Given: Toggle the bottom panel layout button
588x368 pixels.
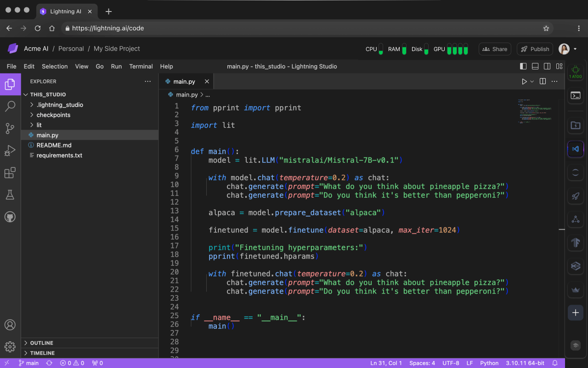Looking at the screenshot, I should [x=535, y=66].
